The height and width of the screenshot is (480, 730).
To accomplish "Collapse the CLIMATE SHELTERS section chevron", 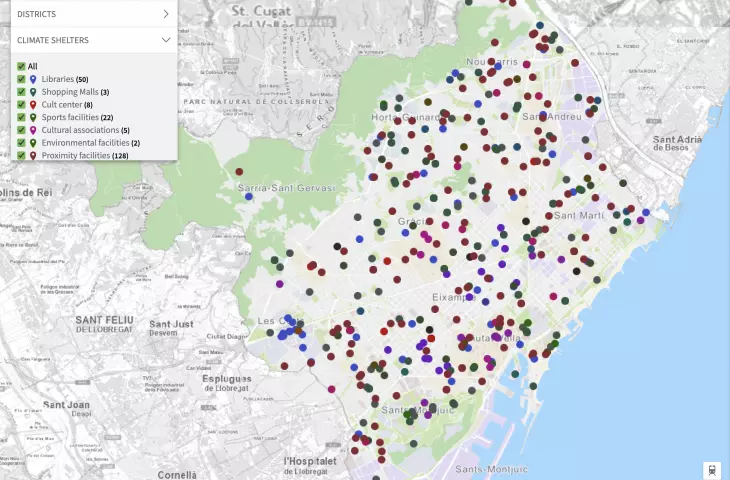I will (166, 40).
